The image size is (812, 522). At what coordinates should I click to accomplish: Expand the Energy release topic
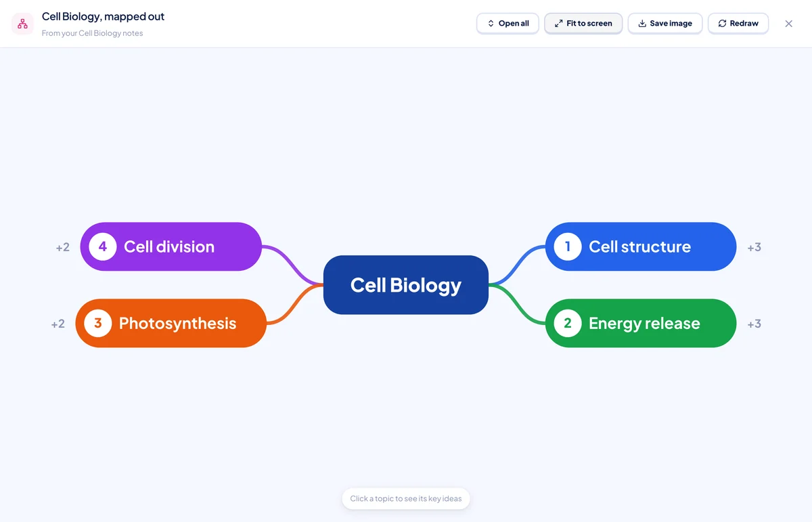(x=641, y=323)
